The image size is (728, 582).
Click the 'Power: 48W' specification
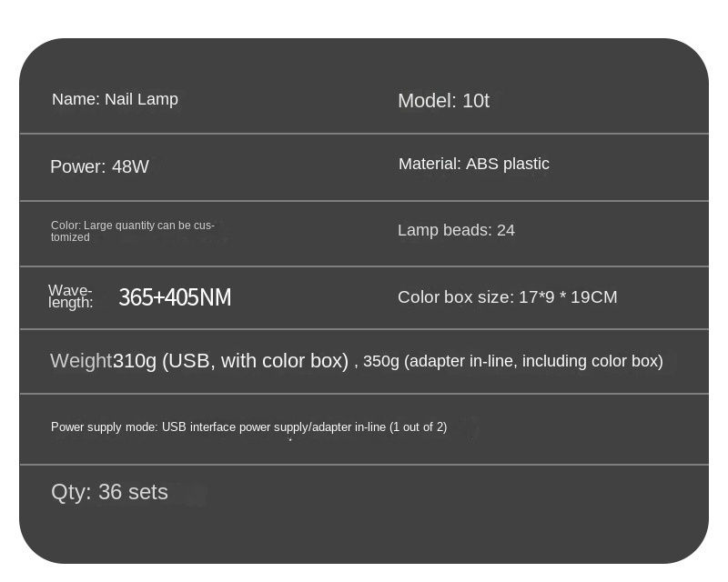pos(99,166)
